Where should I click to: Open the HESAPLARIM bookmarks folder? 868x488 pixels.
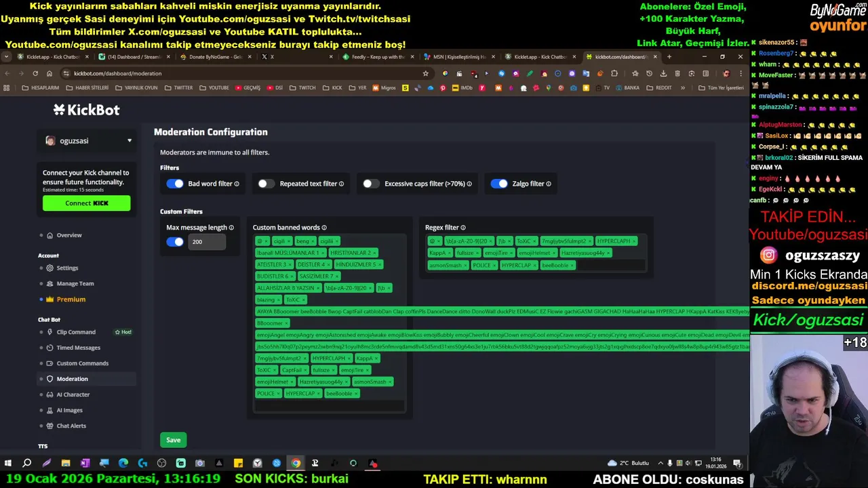click(41, 87)
